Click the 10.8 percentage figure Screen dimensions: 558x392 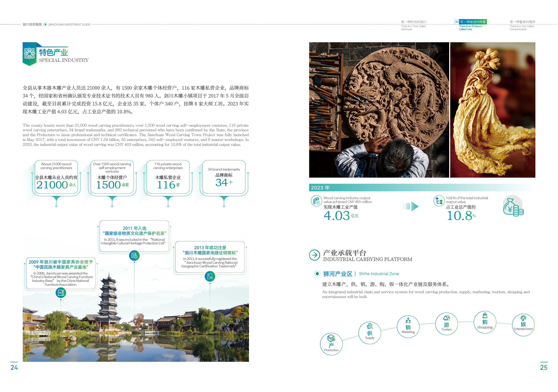459,216
